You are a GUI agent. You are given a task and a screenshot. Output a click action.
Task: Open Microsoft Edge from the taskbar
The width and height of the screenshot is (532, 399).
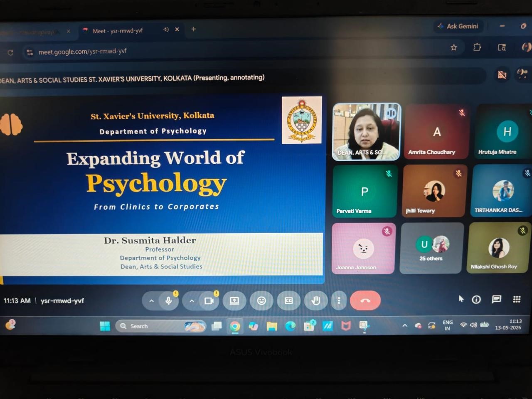pos(290,326)
